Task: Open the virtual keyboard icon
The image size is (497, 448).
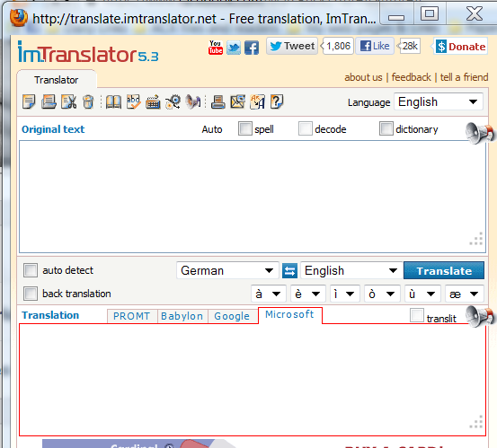Action: pyautogui.click(x=153, y=102)
